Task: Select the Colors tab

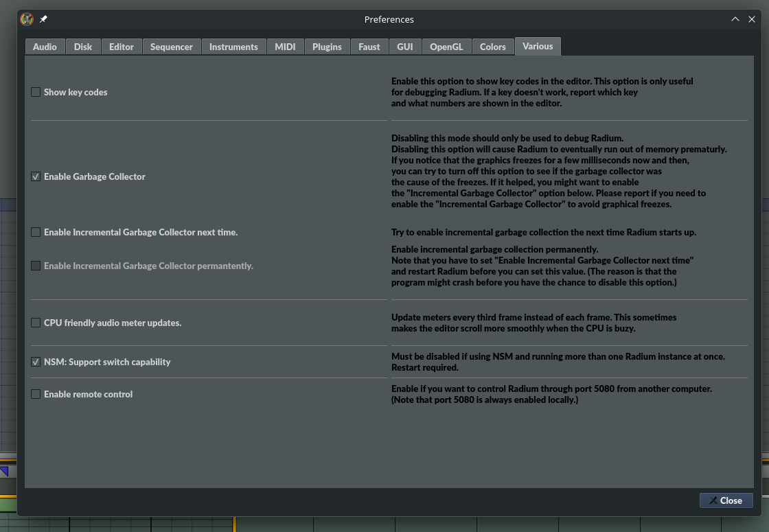Action: (x=493, y=47)
